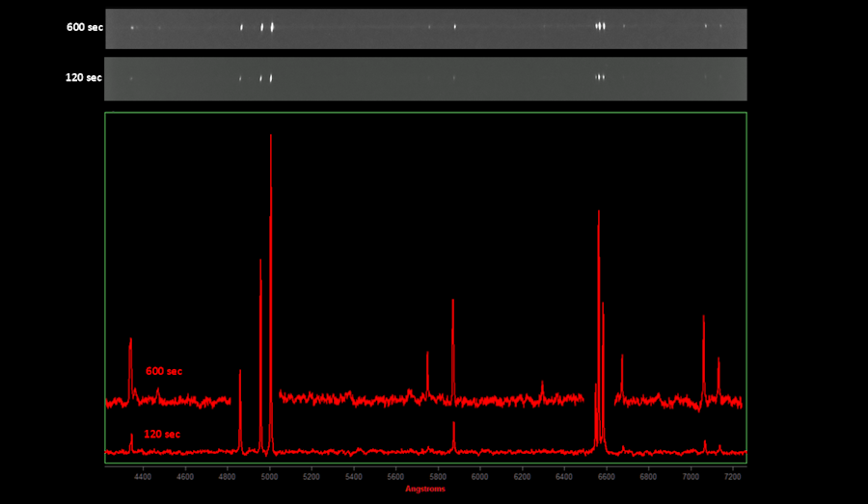Click the 5000 tick label on the axis
The height and width of the screenshot is (504, 868).
270,476
